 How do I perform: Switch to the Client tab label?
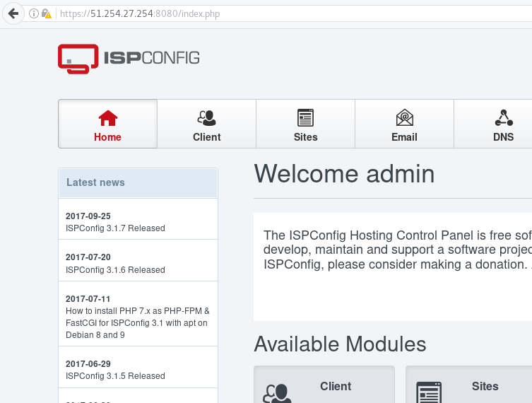(206, 137)
